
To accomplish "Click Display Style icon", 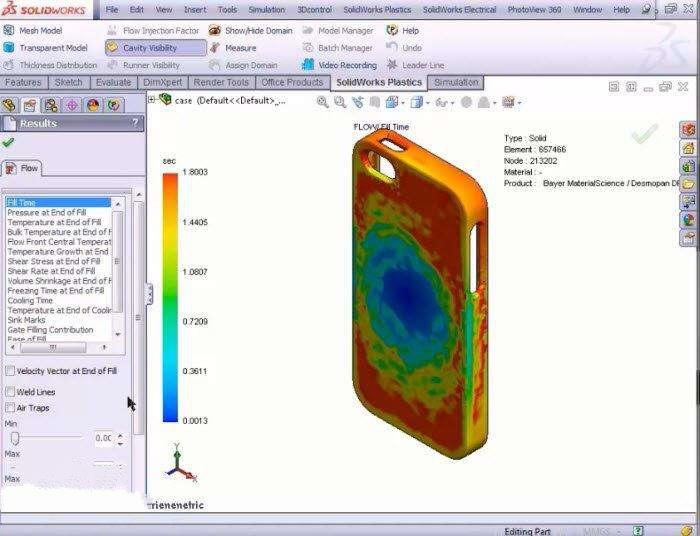I will coord(416,102).
